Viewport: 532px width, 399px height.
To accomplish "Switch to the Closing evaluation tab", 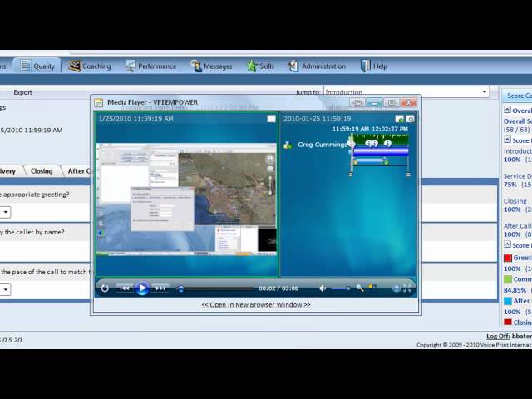I will click(x=42, y=171).
